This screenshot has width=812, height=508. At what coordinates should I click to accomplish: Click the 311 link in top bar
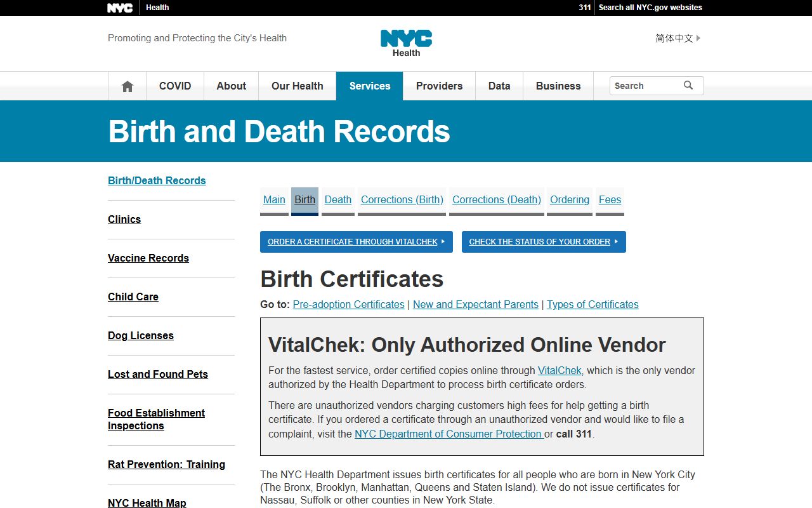(585, 8)
